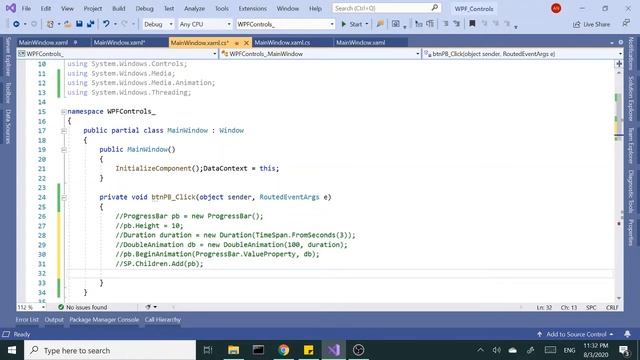Open the Edit menu
The image size is (640, 360).
point(46,8)
